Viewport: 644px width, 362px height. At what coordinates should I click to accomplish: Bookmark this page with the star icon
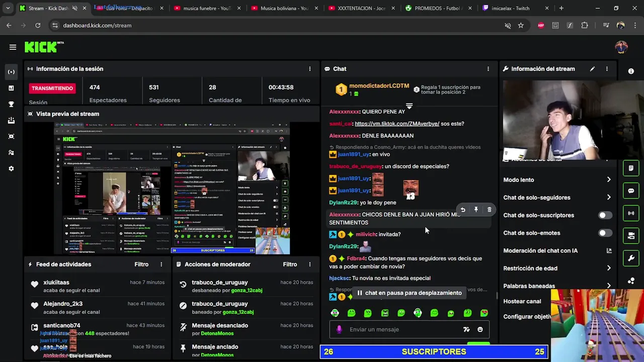point(521,26)
